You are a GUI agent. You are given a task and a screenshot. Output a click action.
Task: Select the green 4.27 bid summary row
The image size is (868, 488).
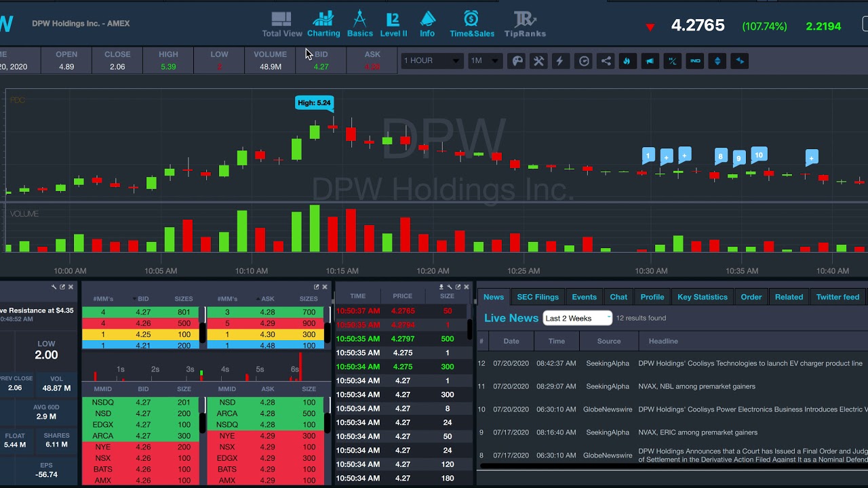(140, 312)
